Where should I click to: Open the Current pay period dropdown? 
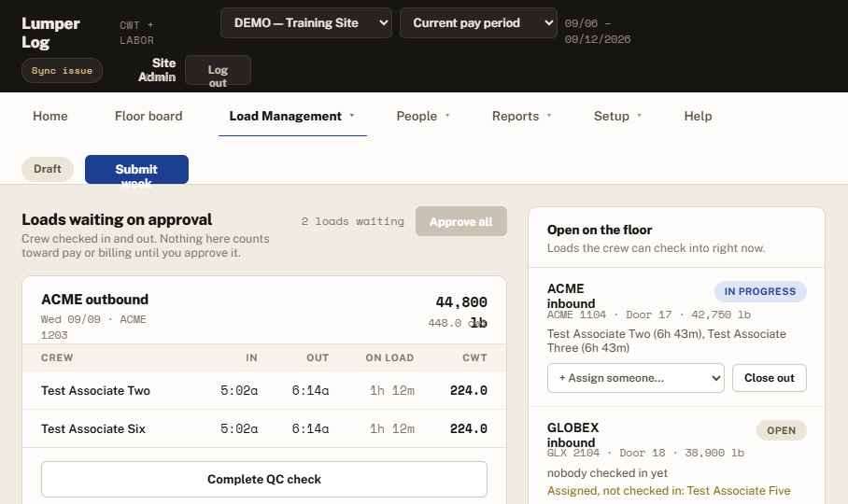[478, 23]
